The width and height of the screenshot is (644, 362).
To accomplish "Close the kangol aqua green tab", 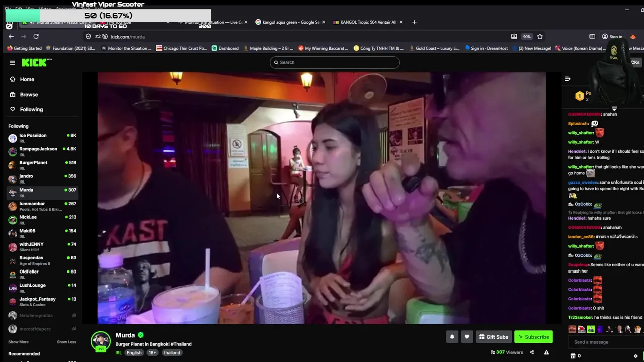I will coord(323,22).
